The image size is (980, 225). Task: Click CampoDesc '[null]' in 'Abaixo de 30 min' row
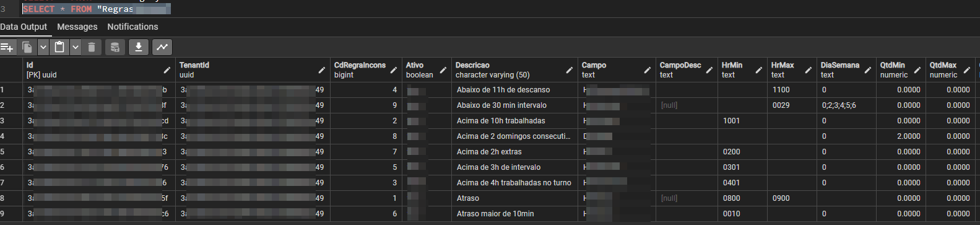(x=687, y=105)
